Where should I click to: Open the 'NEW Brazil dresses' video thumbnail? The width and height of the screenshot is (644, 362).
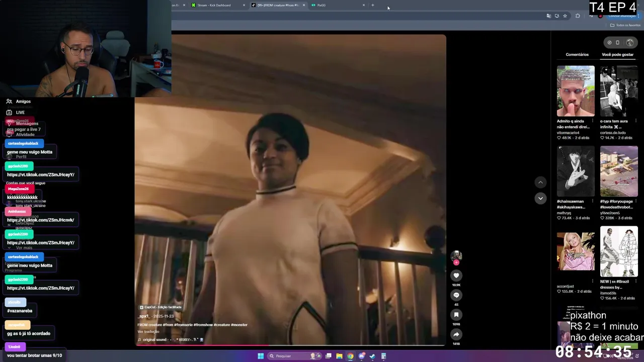(x=619, y=252)
